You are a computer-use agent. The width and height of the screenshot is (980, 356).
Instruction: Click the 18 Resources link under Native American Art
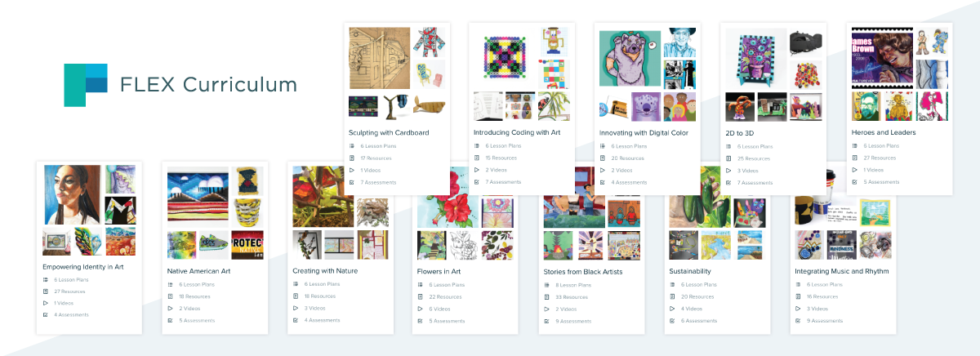[194, 296]
